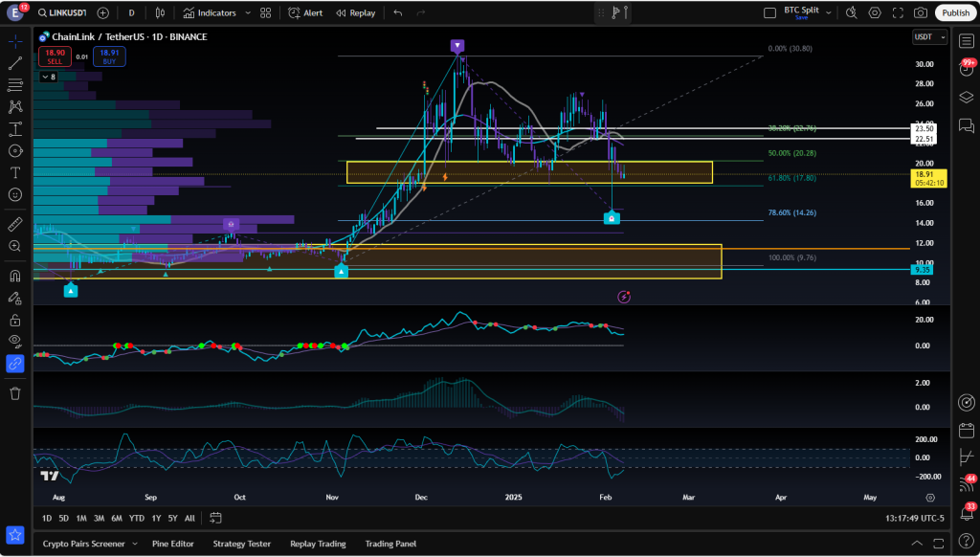Open the Trading Panel tab
This screenshot has height=557, width=980.
pos(390,544)
